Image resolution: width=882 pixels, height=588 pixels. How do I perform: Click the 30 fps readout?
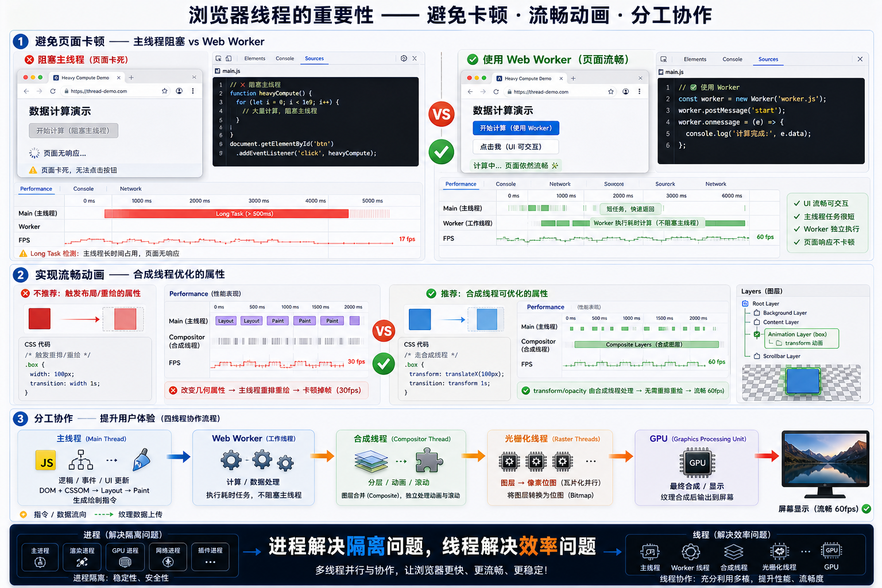pyautogui.click(x=356, y=362)
